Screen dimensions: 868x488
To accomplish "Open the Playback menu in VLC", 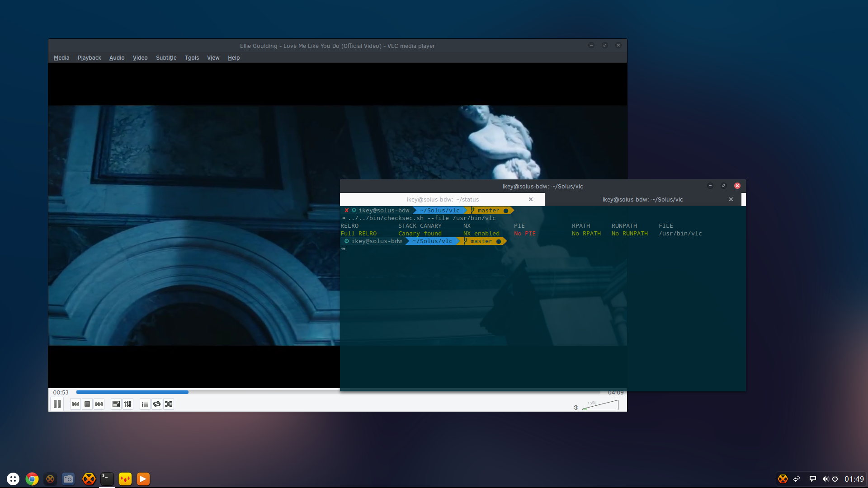I will (90, 58).
